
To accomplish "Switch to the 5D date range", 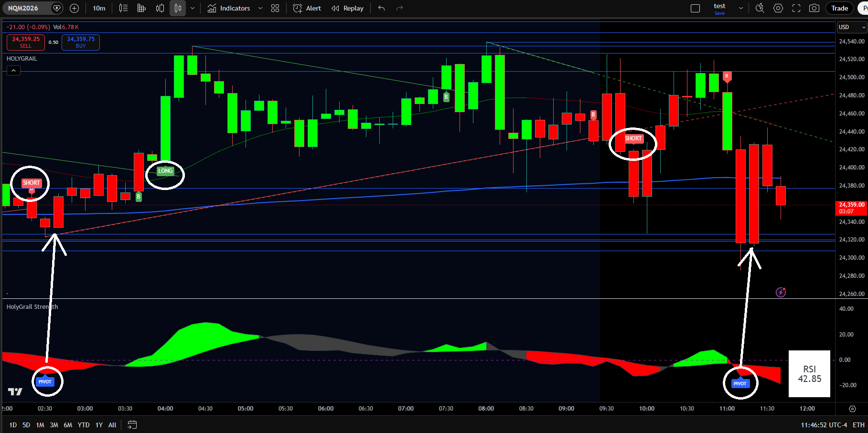I will tap(26, 425).
